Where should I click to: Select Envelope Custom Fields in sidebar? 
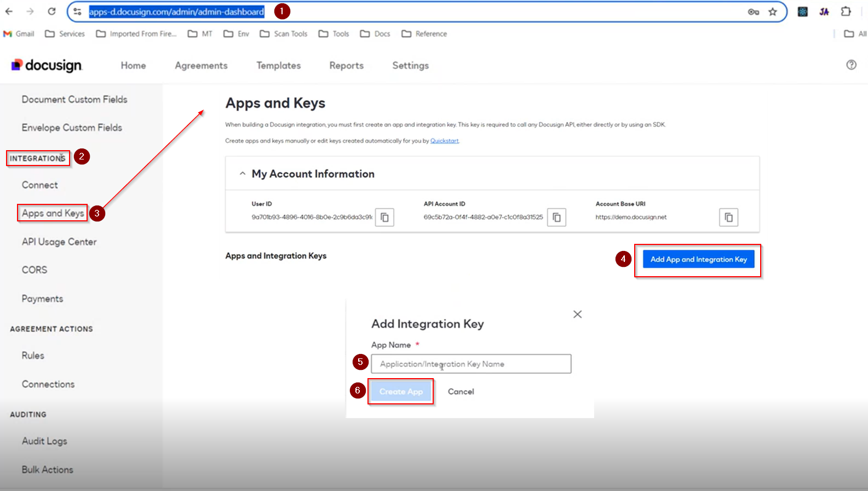[x=72, y=128]
